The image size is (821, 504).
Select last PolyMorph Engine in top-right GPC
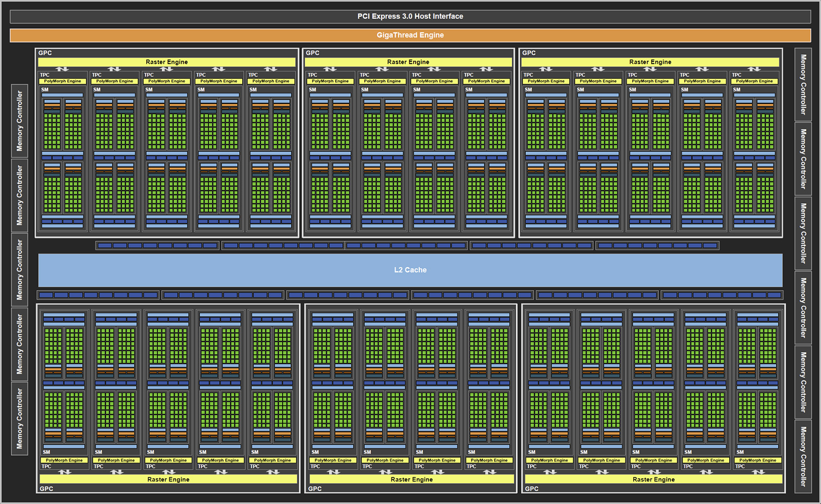[754, 81]
